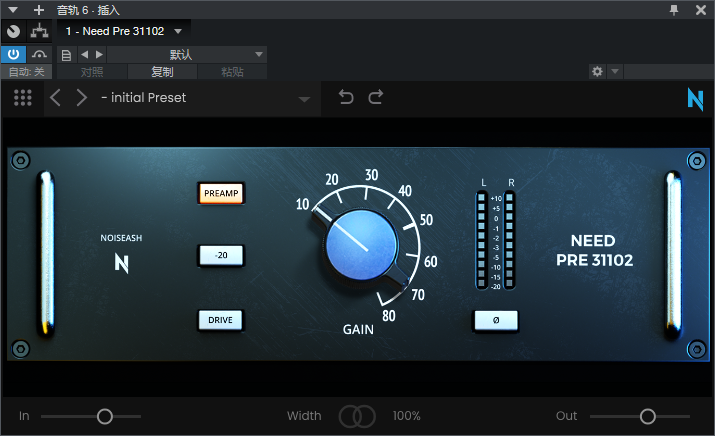The height and width of the screenshot is (436, 715).
Task: Click the white NOISEASH N logo on panel
Action: click(x=122, y=264)
